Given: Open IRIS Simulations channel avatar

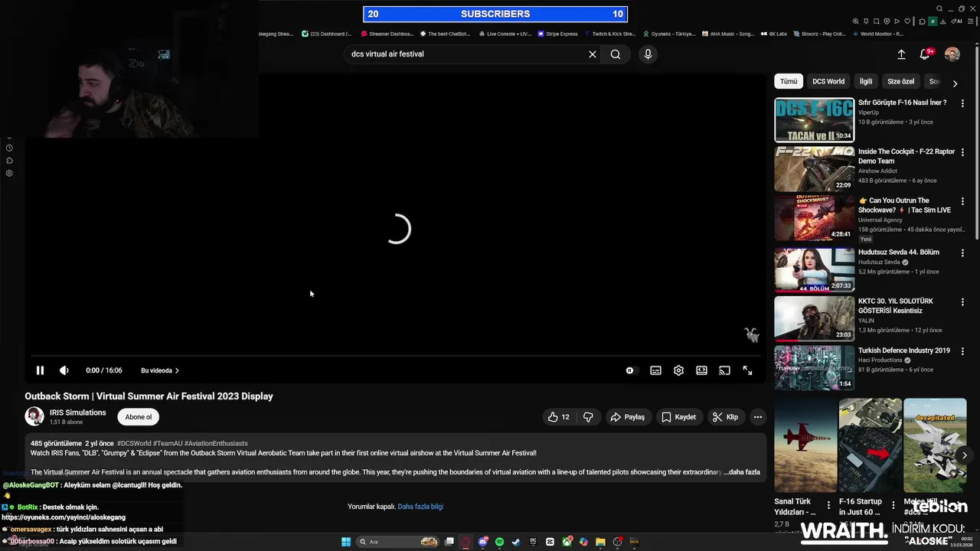Looking at the screenshot, I should coord(34,416).
